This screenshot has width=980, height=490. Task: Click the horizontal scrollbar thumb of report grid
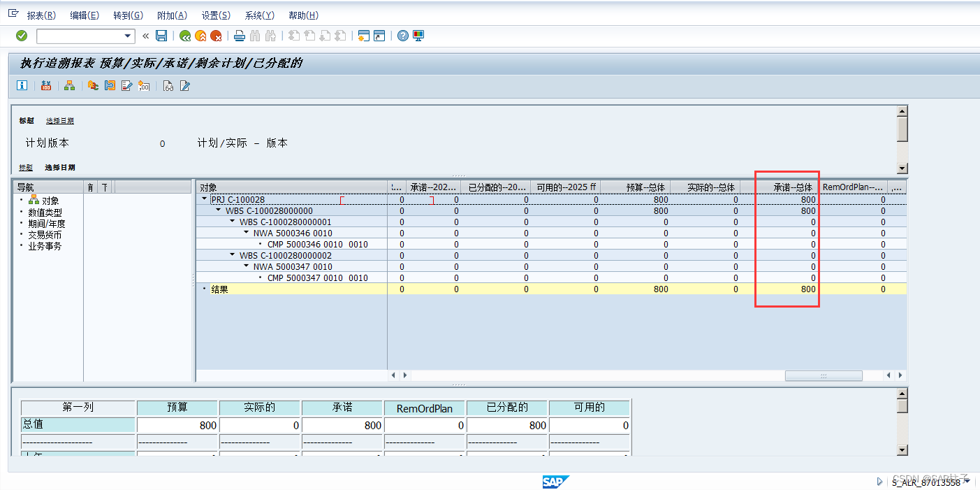pyautogui.click(x=824, y=375)
